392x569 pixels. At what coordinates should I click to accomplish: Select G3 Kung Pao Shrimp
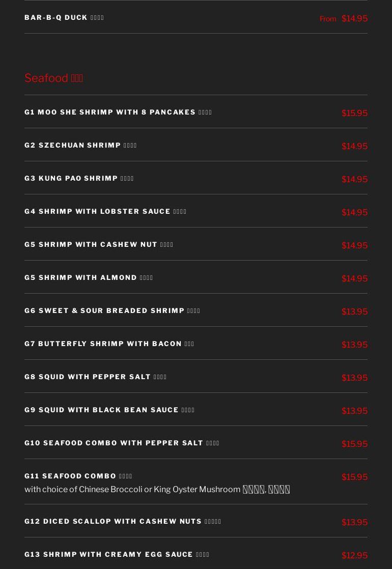[79, 179]
